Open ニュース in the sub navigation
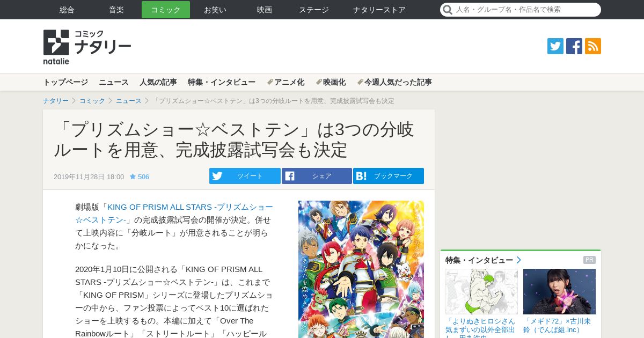 click(114, 82)
